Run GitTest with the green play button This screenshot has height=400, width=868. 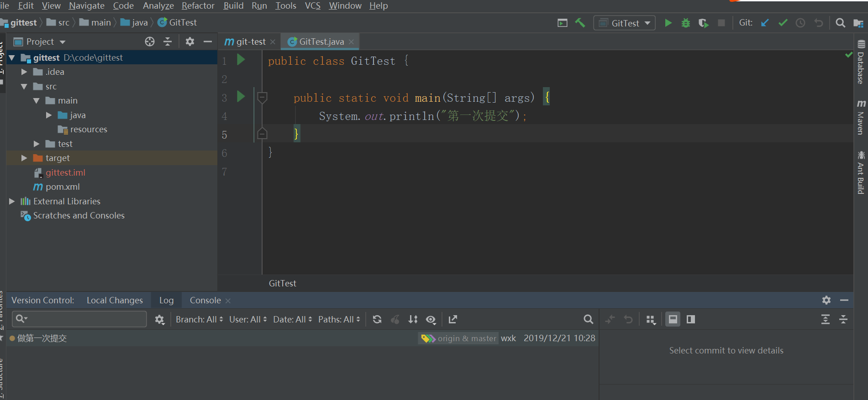(x=668, y=23)
